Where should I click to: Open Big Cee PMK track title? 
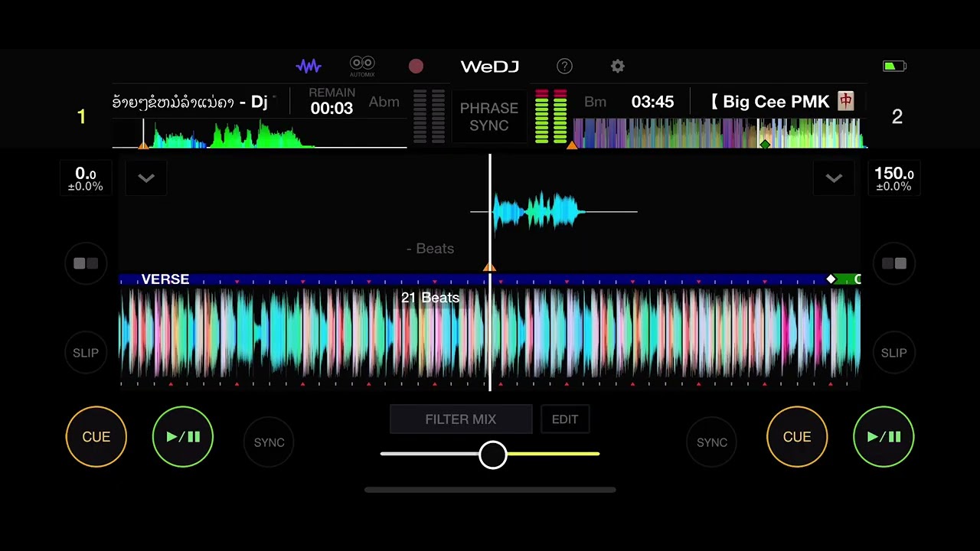pos(782,102)
